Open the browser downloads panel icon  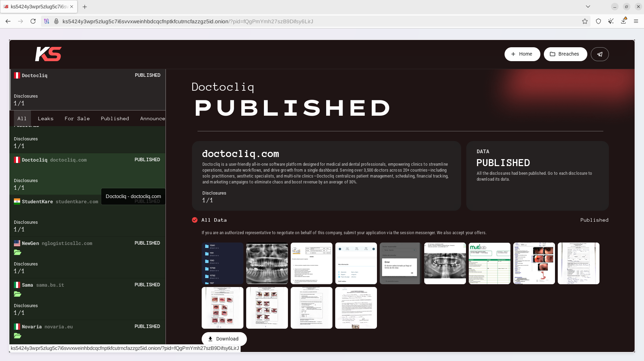pyautogui.click(x=623, y=21)
